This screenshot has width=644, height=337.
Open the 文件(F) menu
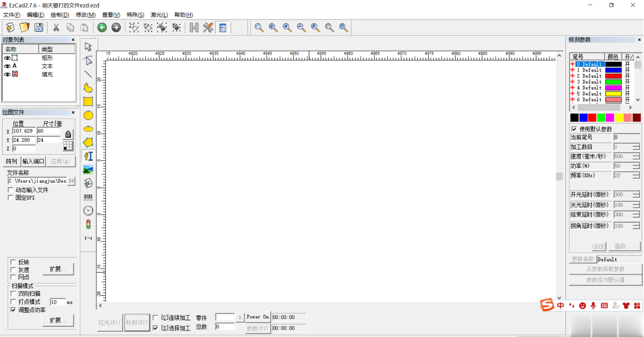(x=12, y=15)
